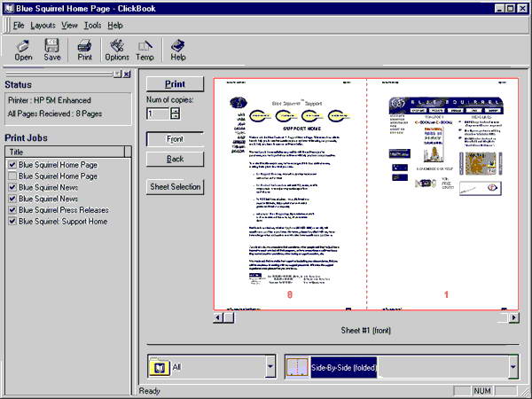Increase the number of copies with the up arrow
This screenshot has width=532, height=399.
coord(175,110)
